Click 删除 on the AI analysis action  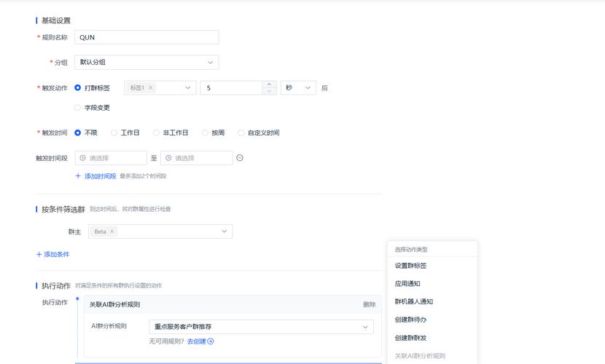coord(370,304)
